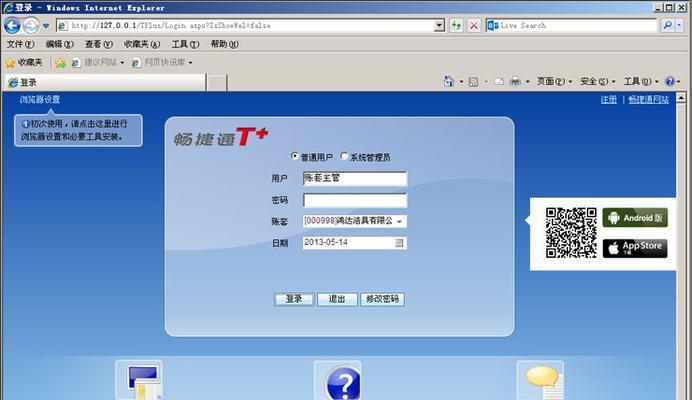
Task: Click the browser Back arrow button
Action: pos(12,26)
